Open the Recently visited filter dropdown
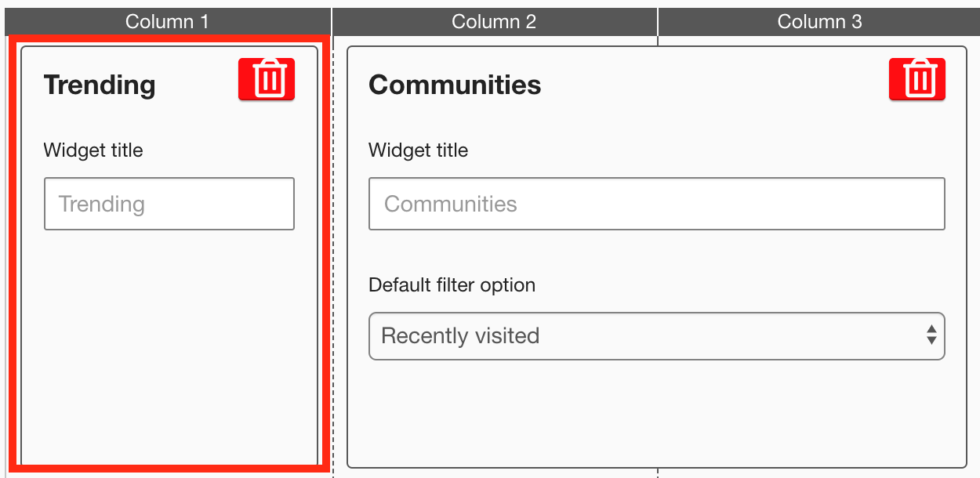The width and height of the screenshot is (980, 478). coord(643,336)
